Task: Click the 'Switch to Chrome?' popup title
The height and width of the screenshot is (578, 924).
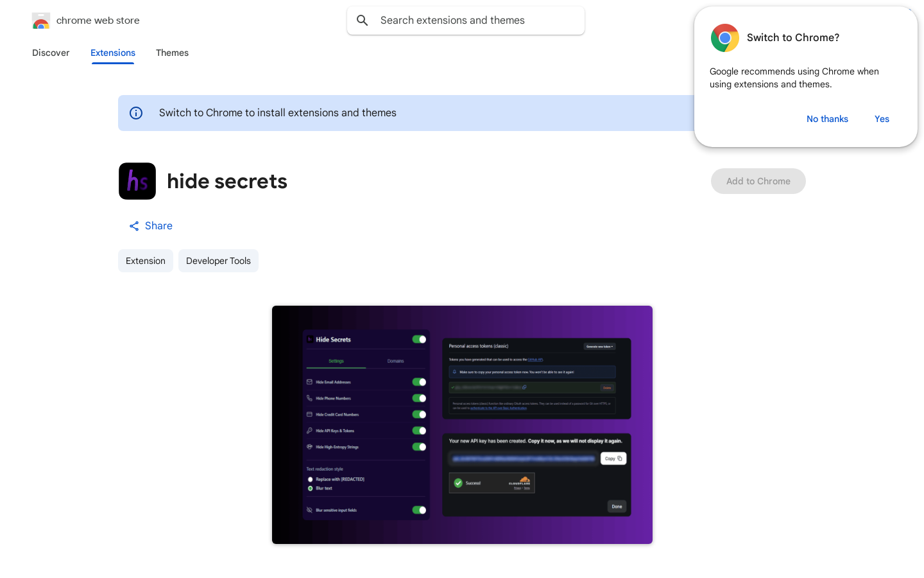Action: [793, 38]
